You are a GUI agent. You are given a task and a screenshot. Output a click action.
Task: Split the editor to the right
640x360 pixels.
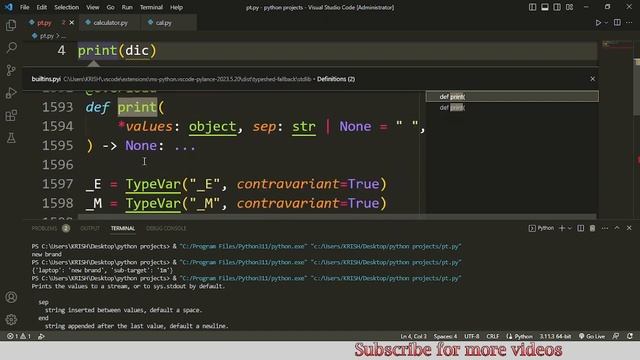click(617, 23)
